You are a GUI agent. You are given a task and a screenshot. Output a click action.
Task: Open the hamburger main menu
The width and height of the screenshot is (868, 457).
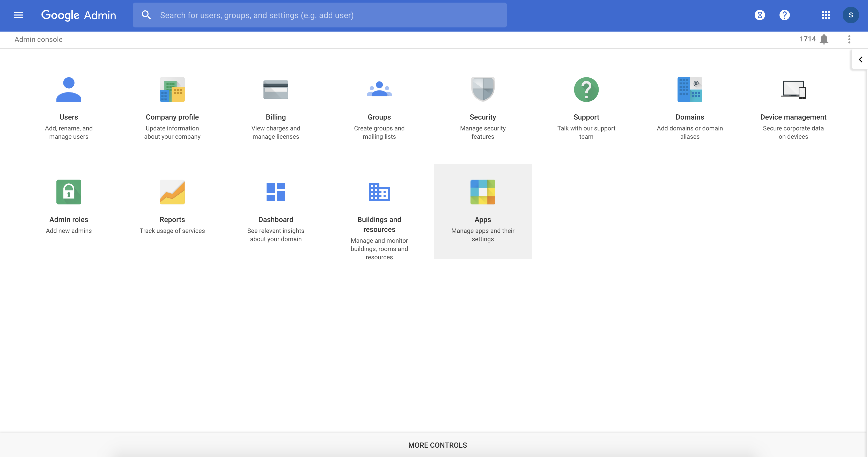tap(19, 15)
